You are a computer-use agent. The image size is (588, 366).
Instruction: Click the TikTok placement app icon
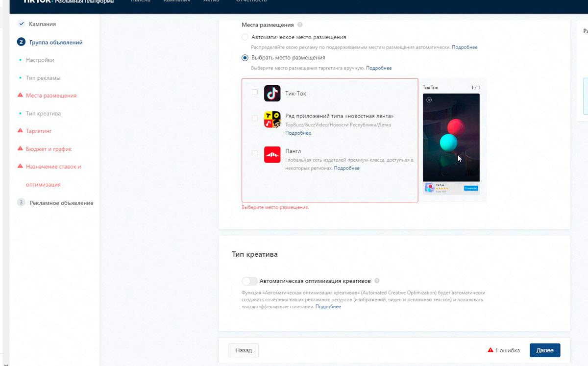coord(272,93)
